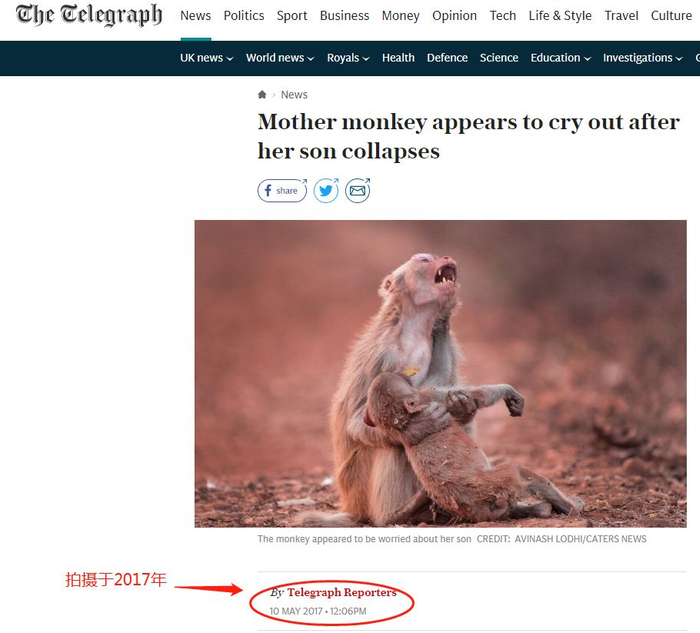Select the Politics tab
The height and width of the screenshot is (633, 700).
(244, 16)
